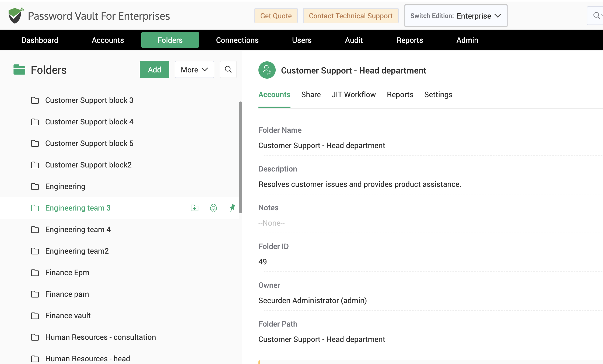
Task: Select the Folders navigation tab
Action: (170, 40)
